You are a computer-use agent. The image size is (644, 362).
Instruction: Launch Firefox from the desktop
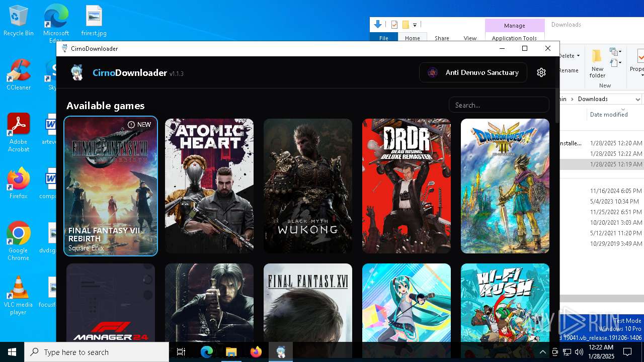(19, 184)
